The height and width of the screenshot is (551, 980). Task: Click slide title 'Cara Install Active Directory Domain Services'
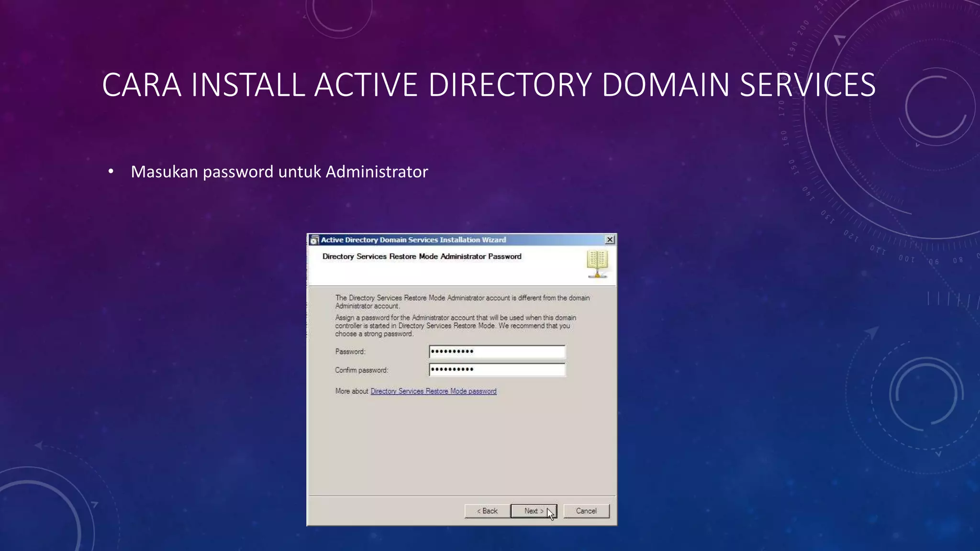pyautogui.click(x=489, y=85)
